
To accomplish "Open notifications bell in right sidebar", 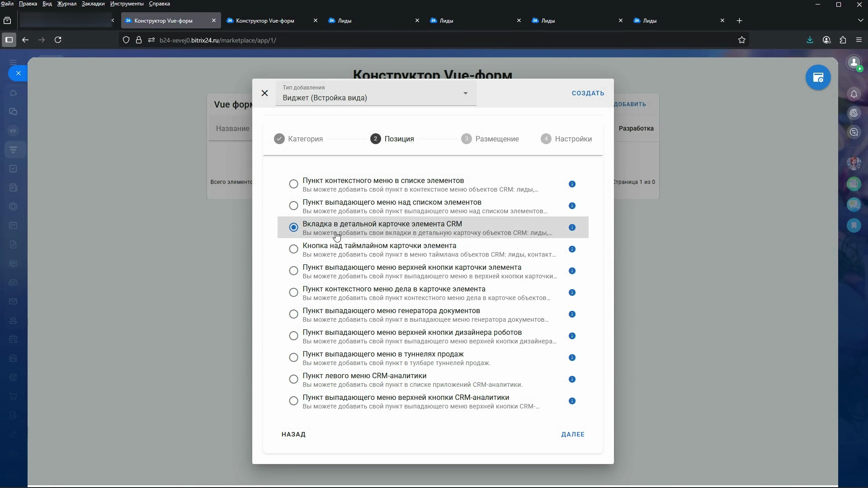I will pyautogui.click(x=854, y=94).
